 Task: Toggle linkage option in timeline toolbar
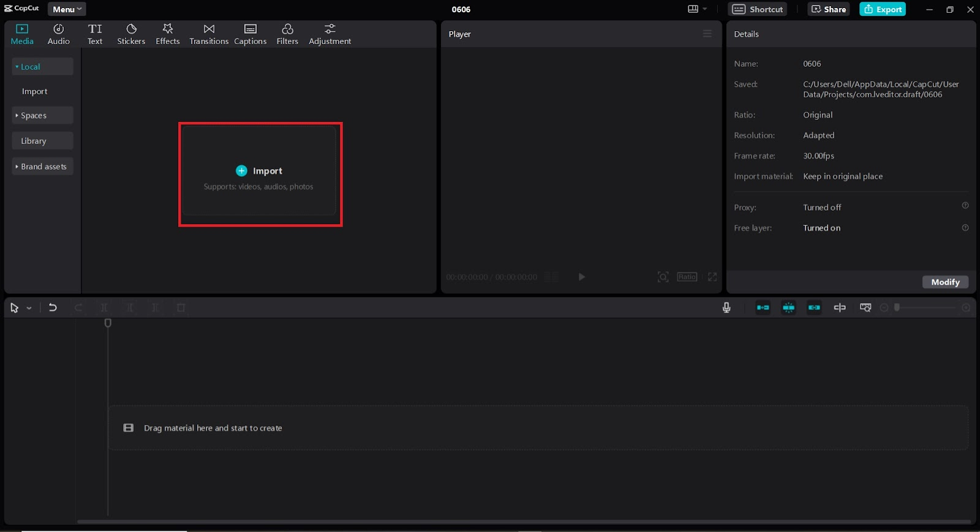[x=814, y=308]
